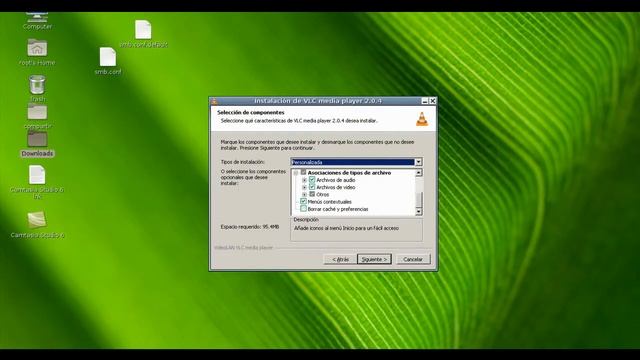The height and width of the screenshot is (360, 640).
Task: Click the installer title bar text
Action: [318, 101]
